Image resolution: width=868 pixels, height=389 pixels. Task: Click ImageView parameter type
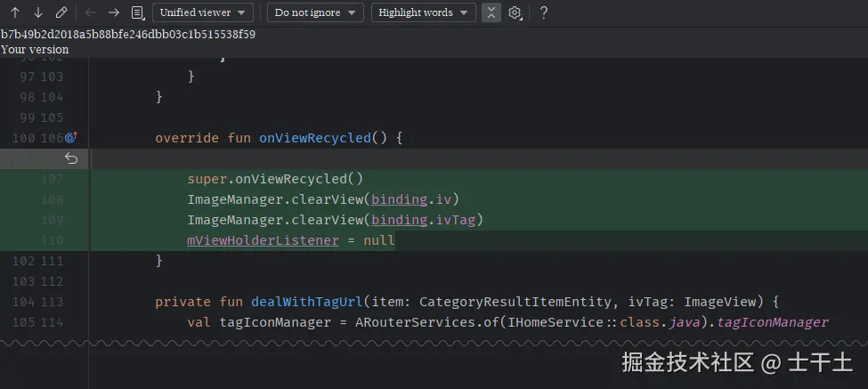pyautogui.click(x=719, y=302)
